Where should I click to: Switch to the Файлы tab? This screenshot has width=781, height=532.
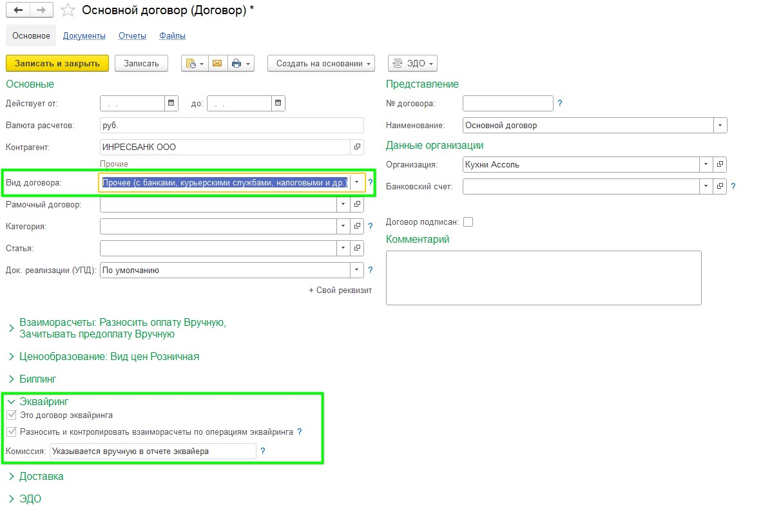click(x=173, y=36)
